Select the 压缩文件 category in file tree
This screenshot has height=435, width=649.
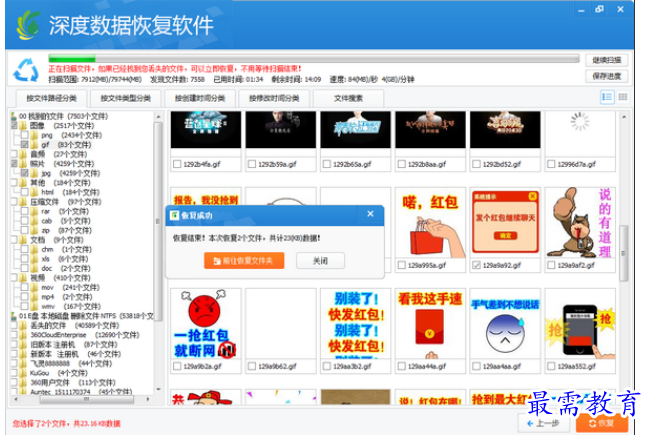44,202
